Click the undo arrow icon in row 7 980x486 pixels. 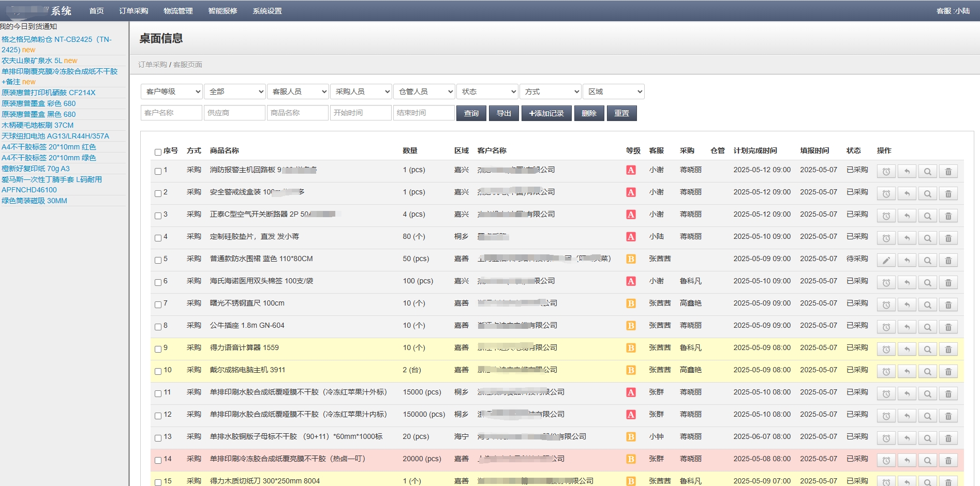click(907, 305)
